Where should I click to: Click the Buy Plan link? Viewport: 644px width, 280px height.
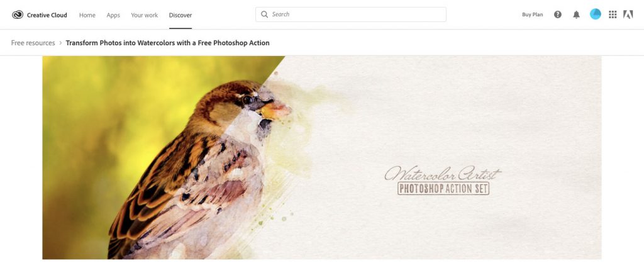tap(532, 15)
